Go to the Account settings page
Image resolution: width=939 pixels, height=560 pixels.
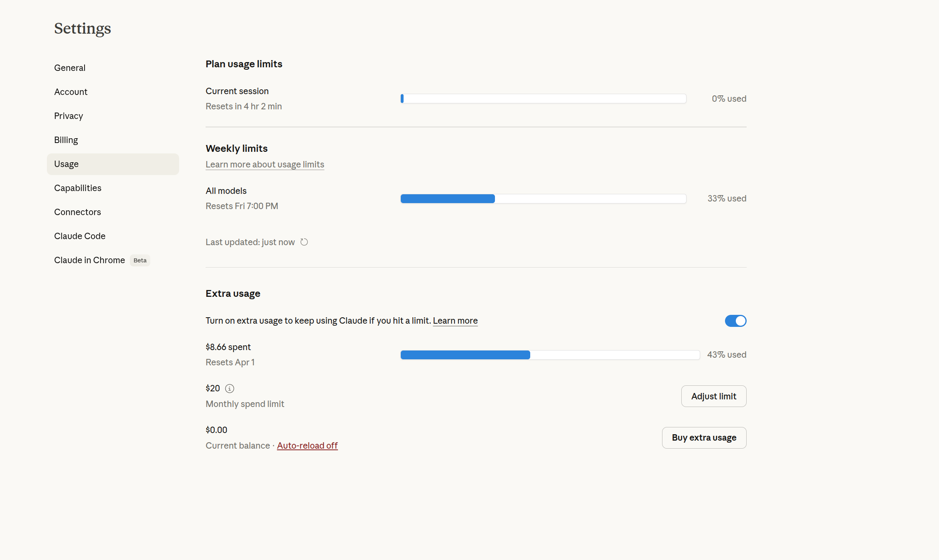click(71, 92)
